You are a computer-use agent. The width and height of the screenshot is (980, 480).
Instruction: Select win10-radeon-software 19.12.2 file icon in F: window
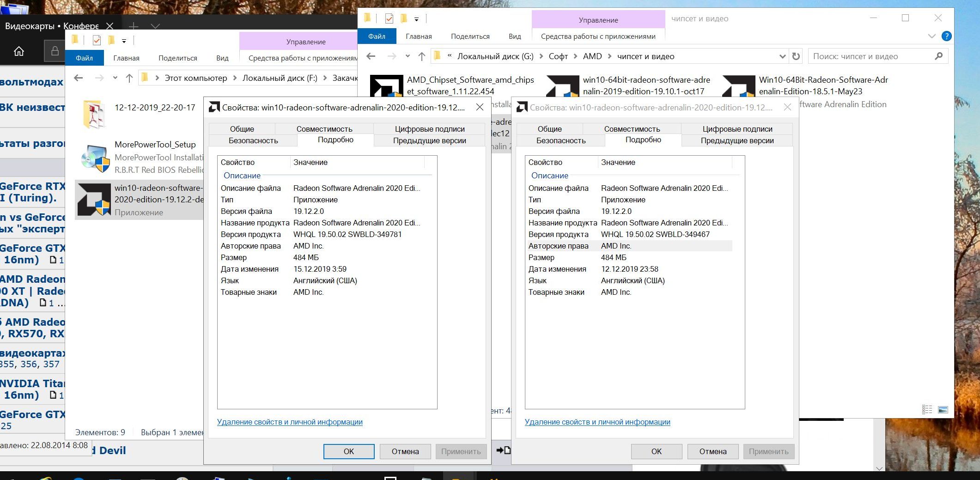click(x=94, y=200)
